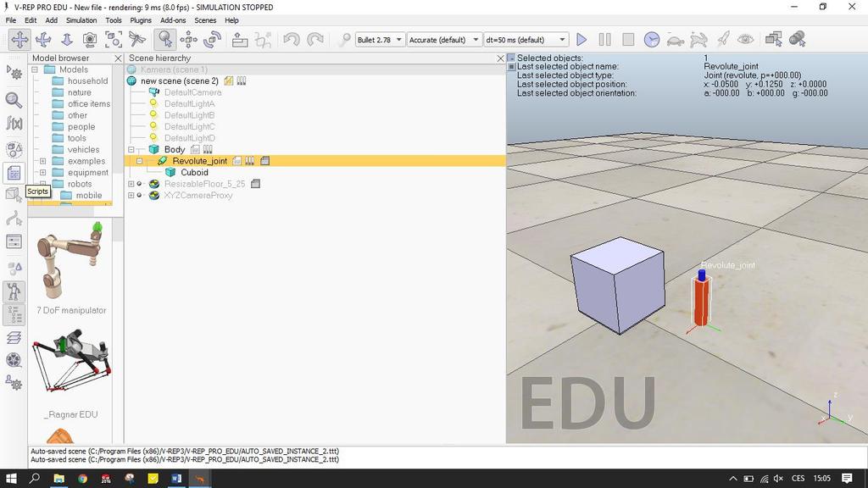Pause the simulation
Image resolution: width=868 pixels, height=488 pixels.
pos(605,39)
